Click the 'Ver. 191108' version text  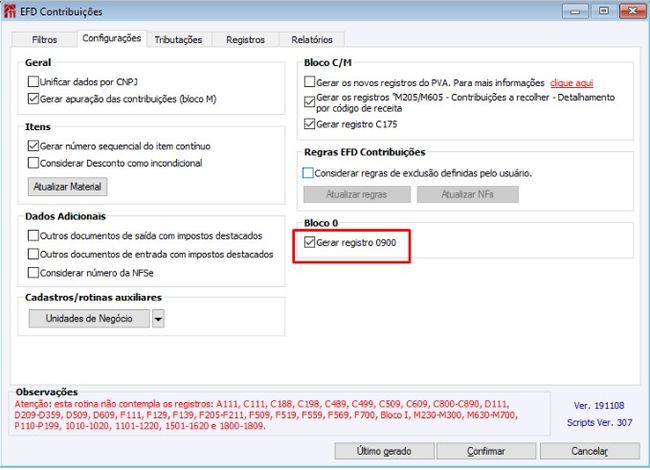point(599,406)
